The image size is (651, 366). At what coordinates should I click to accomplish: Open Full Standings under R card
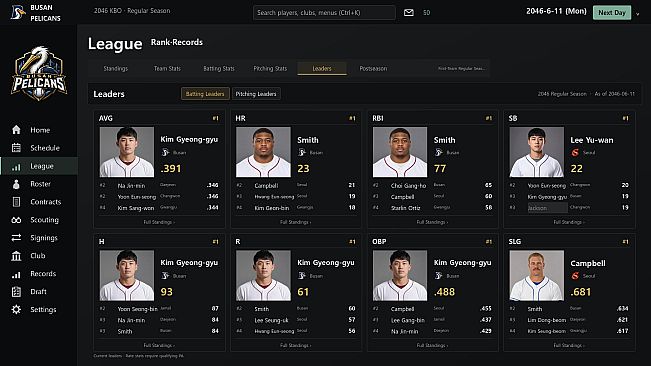tap(296, 345)
